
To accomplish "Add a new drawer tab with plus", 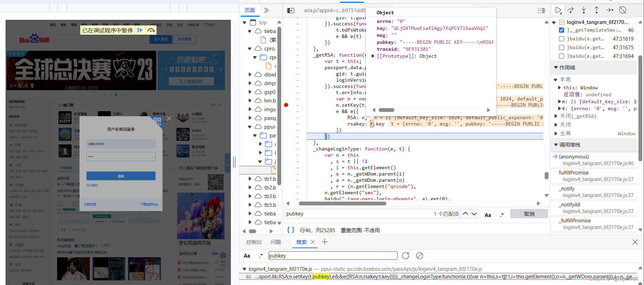I will tap(325, 242).
